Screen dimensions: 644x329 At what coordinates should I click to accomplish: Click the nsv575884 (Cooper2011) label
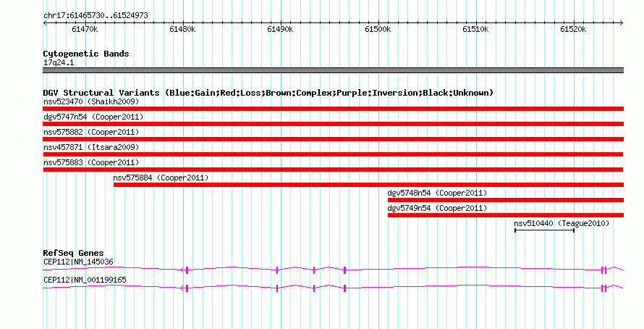pyautogui.click(x=161, y=178)
